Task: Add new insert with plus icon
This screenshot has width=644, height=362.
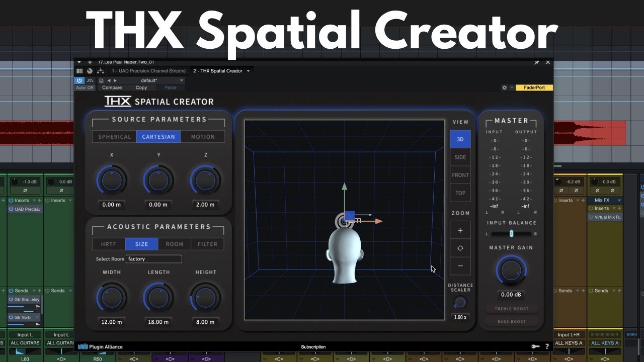Action: (90, 62)
